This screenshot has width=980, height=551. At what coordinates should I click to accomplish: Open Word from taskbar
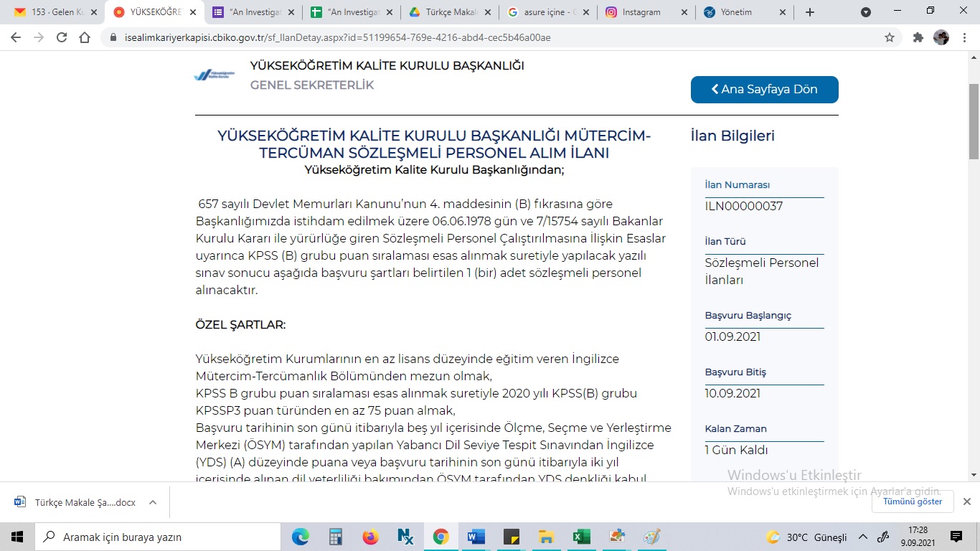click(476, 537)
